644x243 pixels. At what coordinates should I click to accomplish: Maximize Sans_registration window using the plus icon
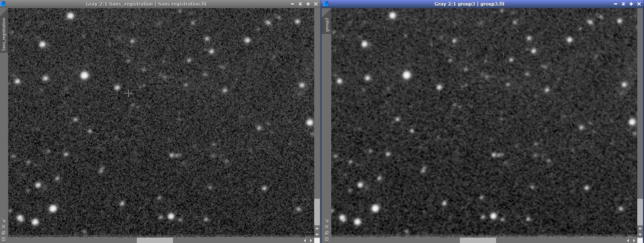pyautogui.click(x=308, y=4)
